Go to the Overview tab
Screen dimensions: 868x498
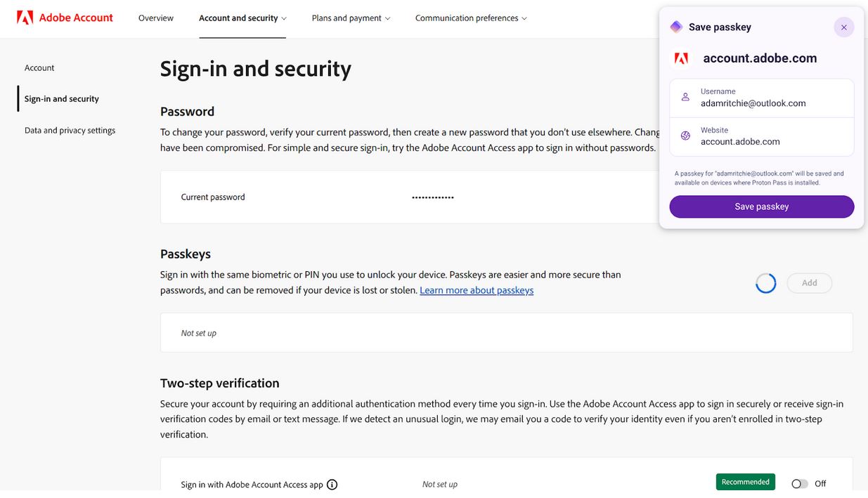click(x=156, y=18)
